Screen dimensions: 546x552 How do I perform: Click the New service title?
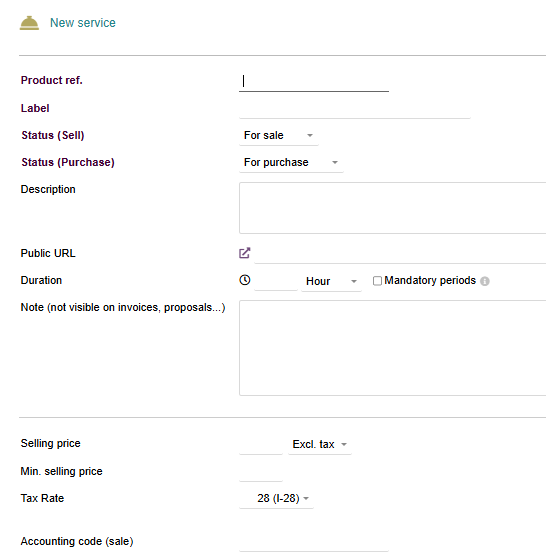(x=83, y=23)
